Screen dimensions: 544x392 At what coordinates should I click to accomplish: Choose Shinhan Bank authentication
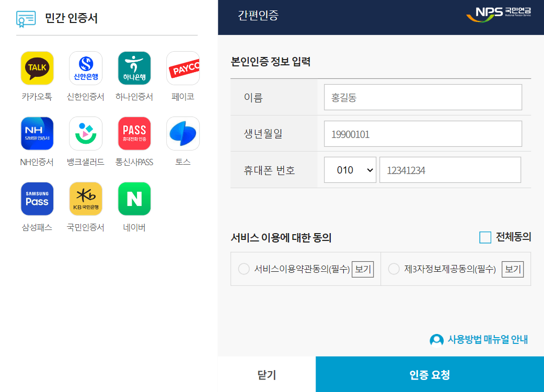(85, 68)
